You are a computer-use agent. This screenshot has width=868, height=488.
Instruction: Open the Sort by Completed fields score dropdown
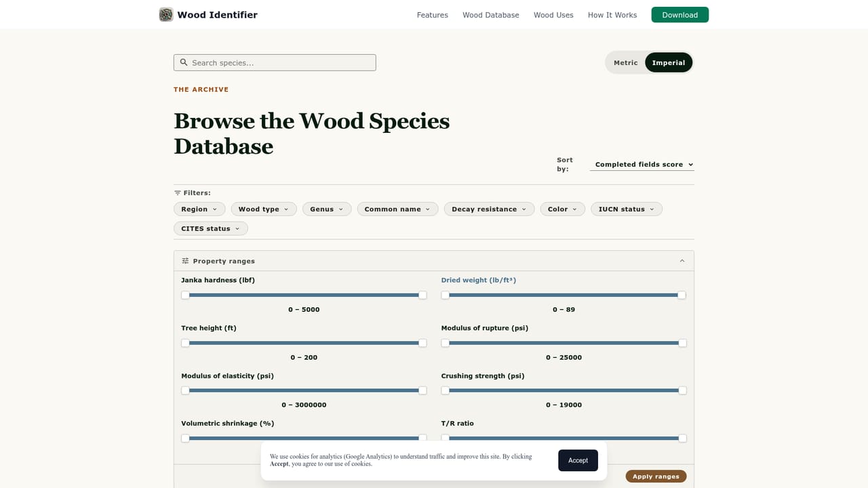(642, 164)
